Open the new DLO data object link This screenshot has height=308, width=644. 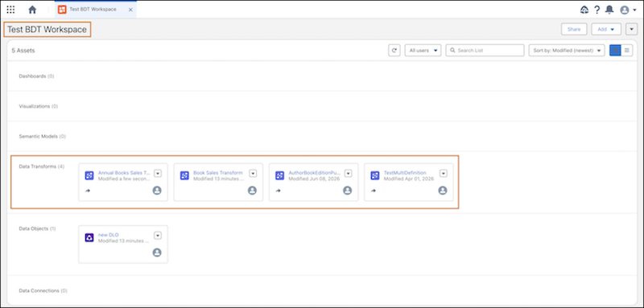coord(109,235)
